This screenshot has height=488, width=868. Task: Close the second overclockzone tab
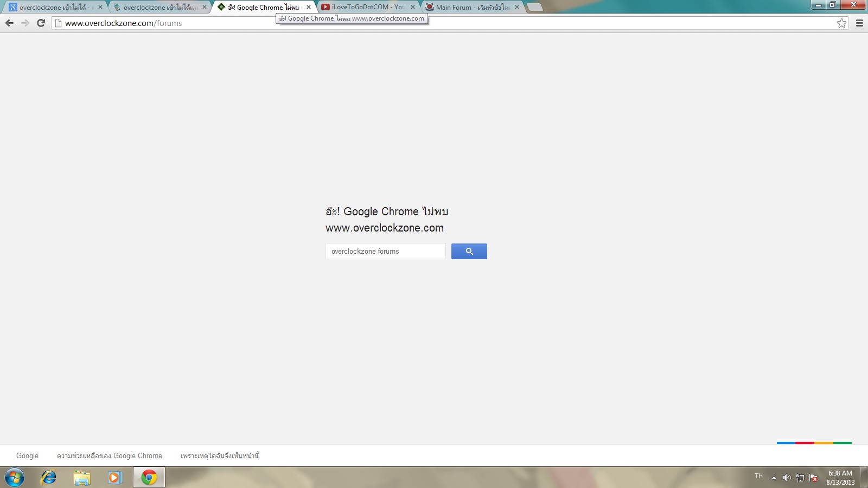click(x=205, y=7)
